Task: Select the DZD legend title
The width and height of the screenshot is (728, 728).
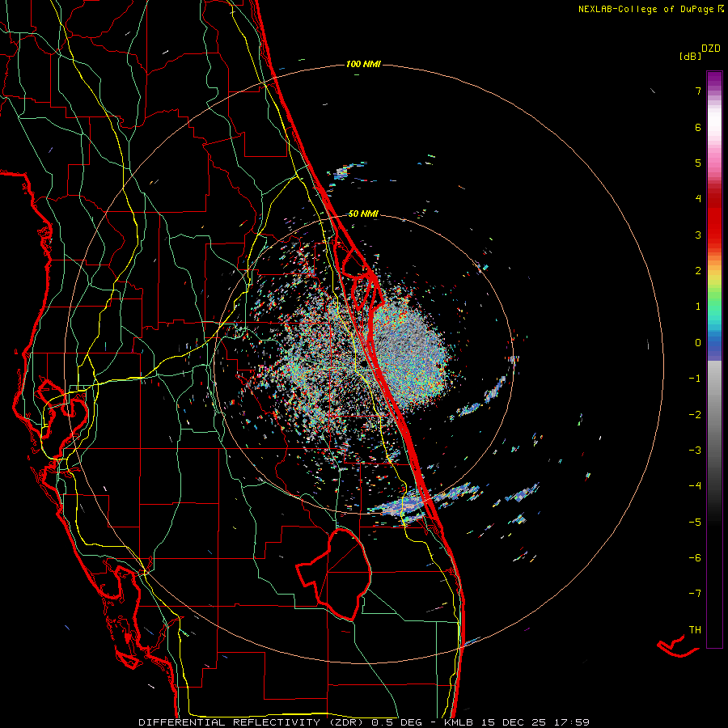Action: (711, 49)
